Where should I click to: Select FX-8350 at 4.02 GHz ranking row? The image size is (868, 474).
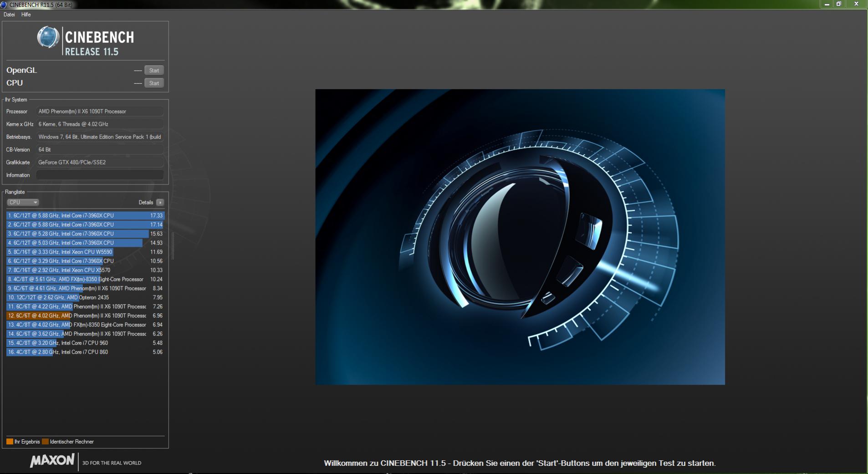pos(85,325)
